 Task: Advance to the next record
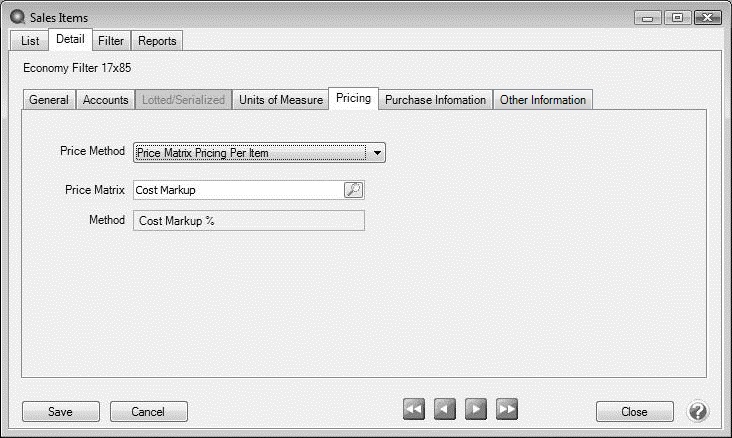coord(476,410)
